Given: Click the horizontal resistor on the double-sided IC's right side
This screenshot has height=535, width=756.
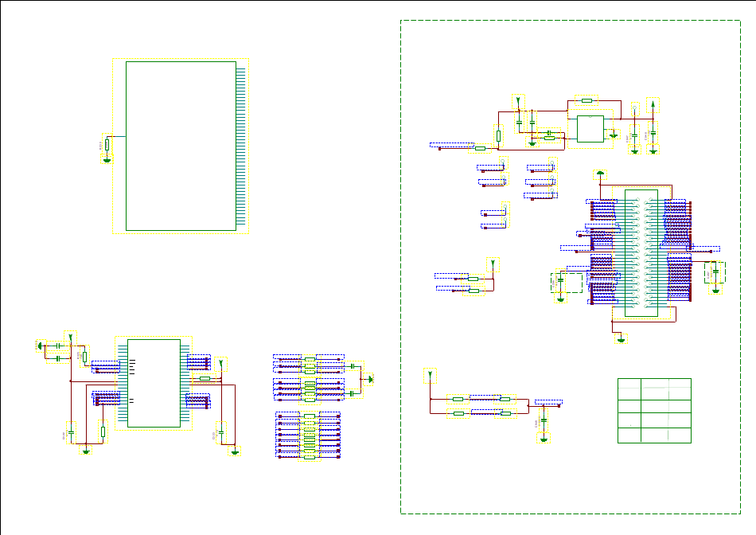Looking at the screenshot, I should (x=205, y=379).
